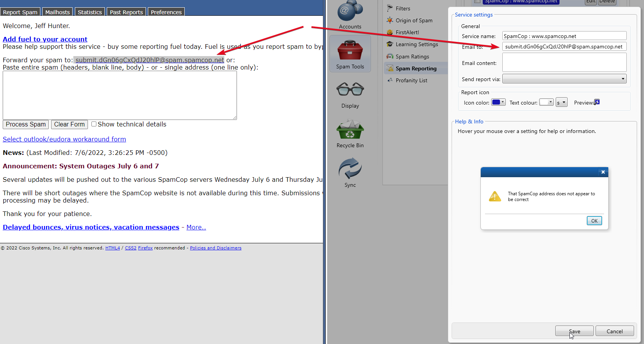Close the SpamCop address warning dialog
The image size is (644, 344).
coord(603,172)
